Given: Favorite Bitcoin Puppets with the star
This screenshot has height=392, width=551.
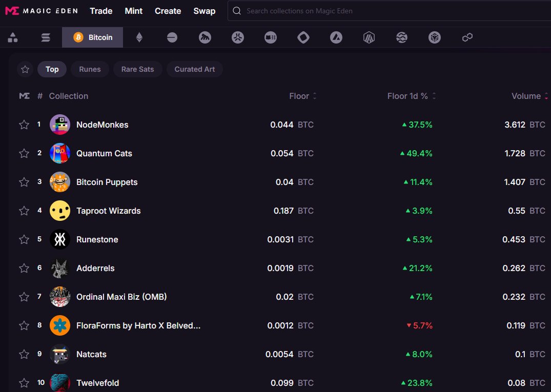Looking at the screenshot, I should [x=24, y=182].
